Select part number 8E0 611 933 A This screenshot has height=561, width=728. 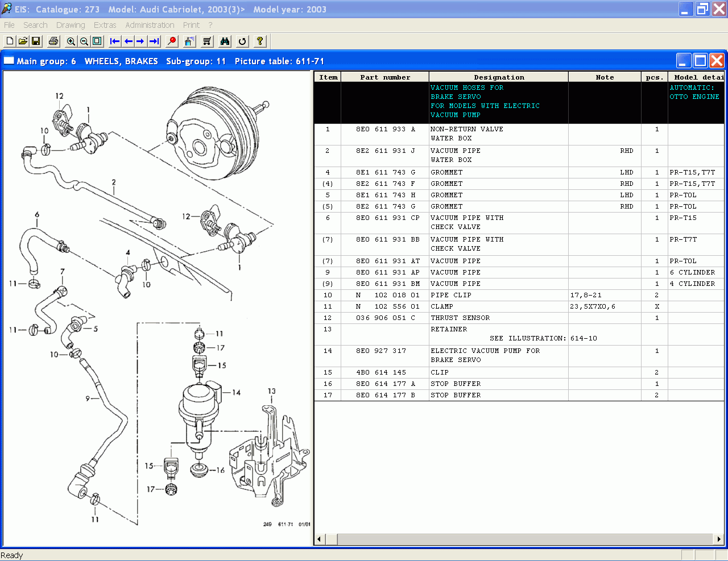click(x=386, y=129)
